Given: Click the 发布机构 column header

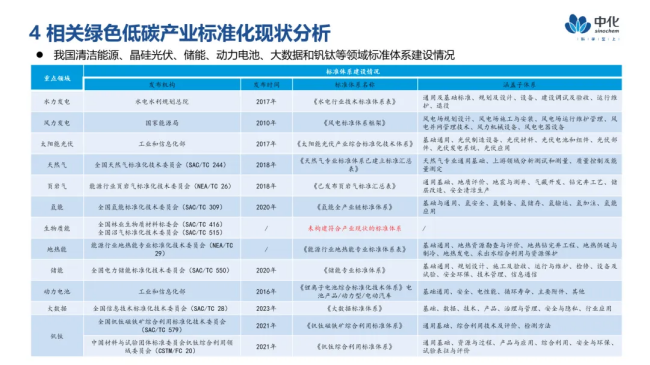Looking at the screenshot, I should coord(162,84).
